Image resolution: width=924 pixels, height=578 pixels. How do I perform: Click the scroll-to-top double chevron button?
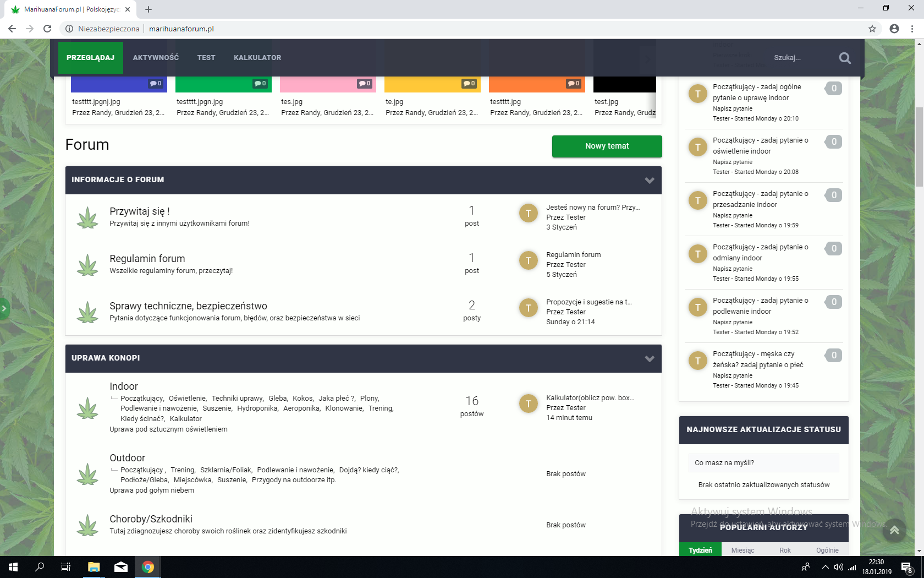(x=894, y=530)
